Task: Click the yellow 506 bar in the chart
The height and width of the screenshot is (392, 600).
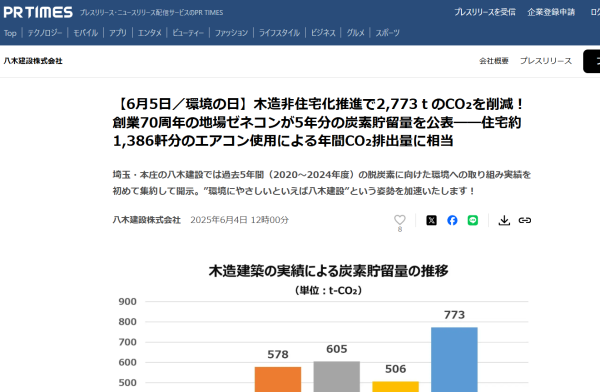Action: pyautogui.click(x=395, y=387)
